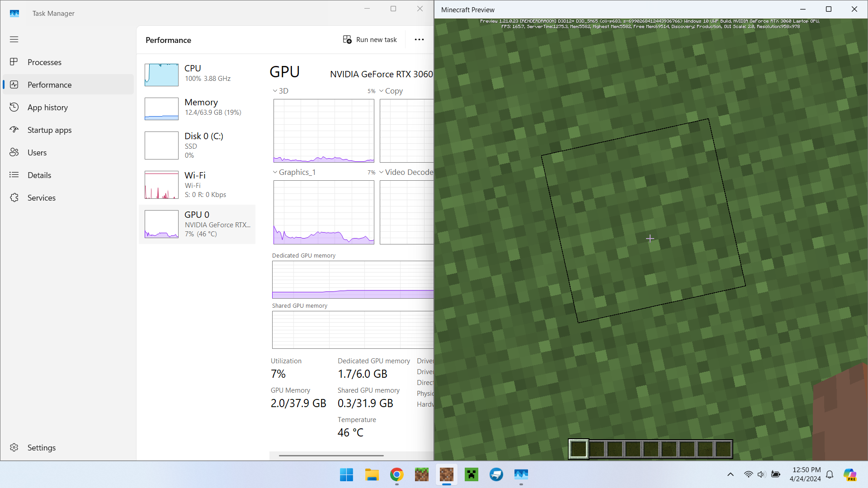Click Run new task button
Image resolution: width=868 pixels, height=488 pixels.
click(370, 40)
